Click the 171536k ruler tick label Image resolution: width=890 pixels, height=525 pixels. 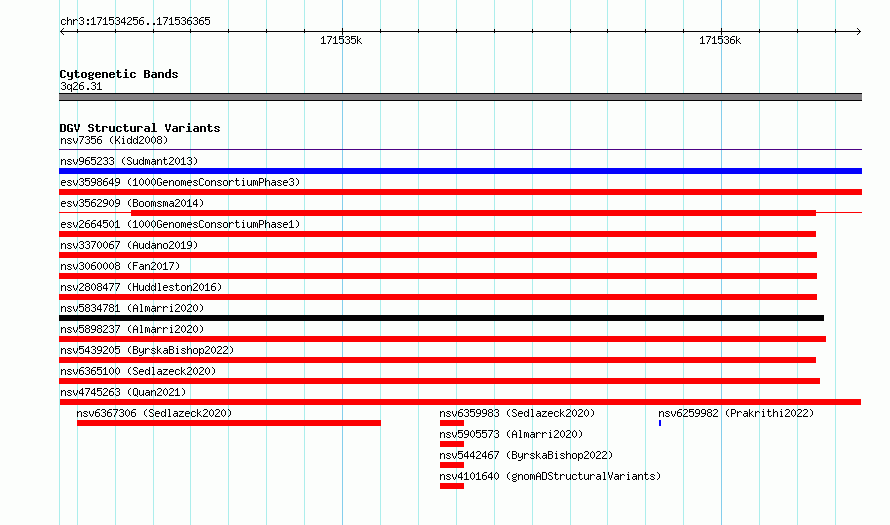(720, 41)
